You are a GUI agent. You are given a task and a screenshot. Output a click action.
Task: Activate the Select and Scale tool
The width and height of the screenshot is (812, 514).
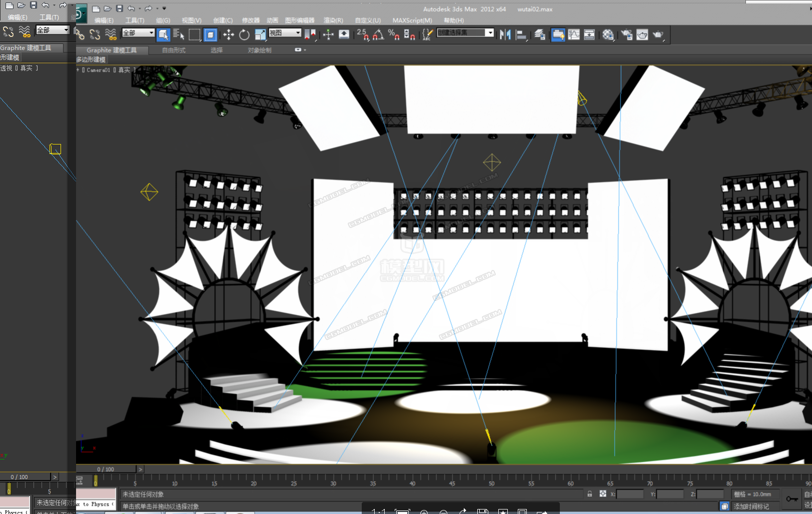pyautogui.click(x=260, y=34)
